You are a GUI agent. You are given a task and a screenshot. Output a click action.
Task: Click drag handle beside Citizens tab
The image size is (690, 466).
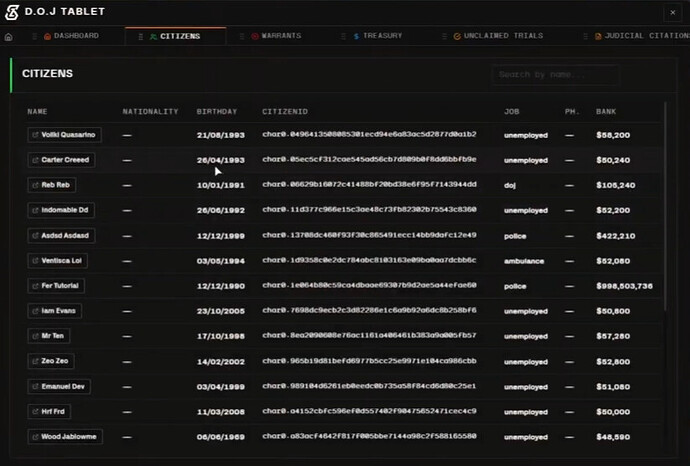pos(140,37)
